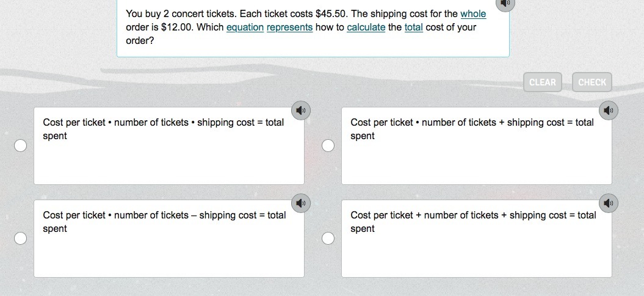Click the answer card adding all three values
This screenshot has height=296, width=644.
pyautogui.click(x=476, y=244)
